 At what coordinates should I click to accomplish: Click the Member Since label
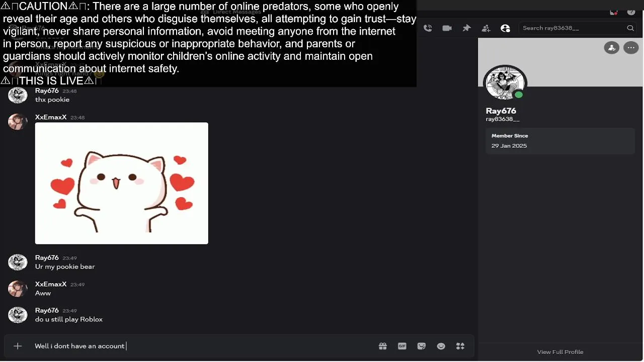pyautogui.click(x=510, y=136)
